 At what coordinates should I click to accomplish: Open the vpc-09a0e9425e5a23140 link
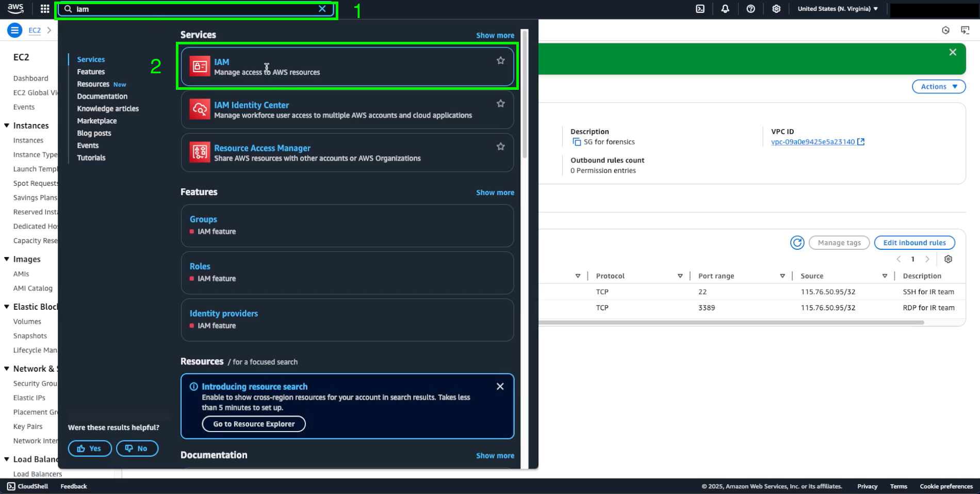[813, 142]
